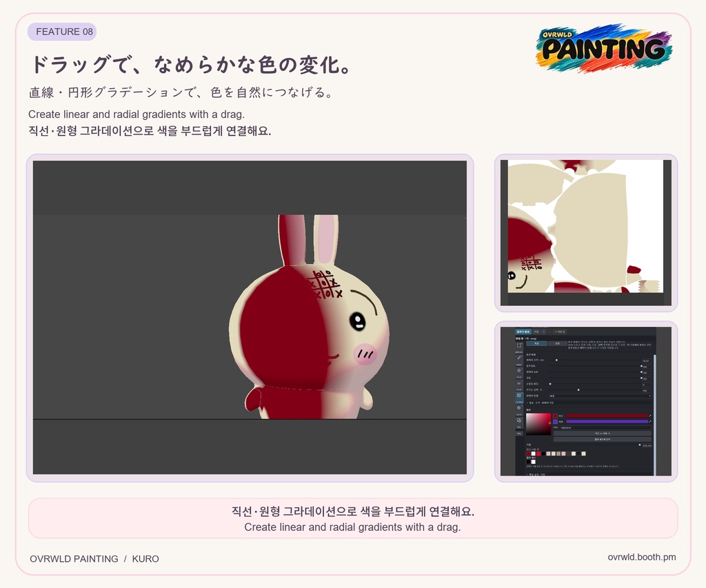
Task: Click the "OVRWLD PAINTING / KURO" footer text
Action: coord(94,559)
